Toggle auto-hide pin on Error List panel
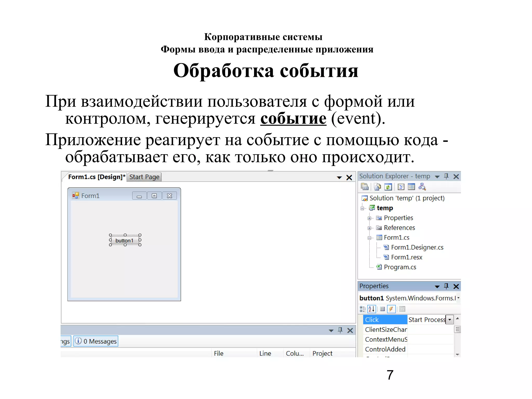Viewport: 532px width, 399px height. point(340,330)
